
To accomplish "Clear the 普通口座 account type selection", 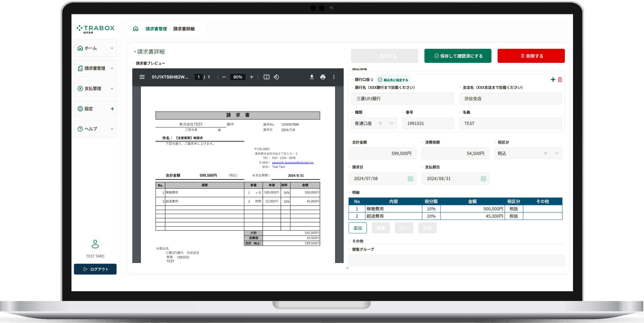I will click(380, 123).
